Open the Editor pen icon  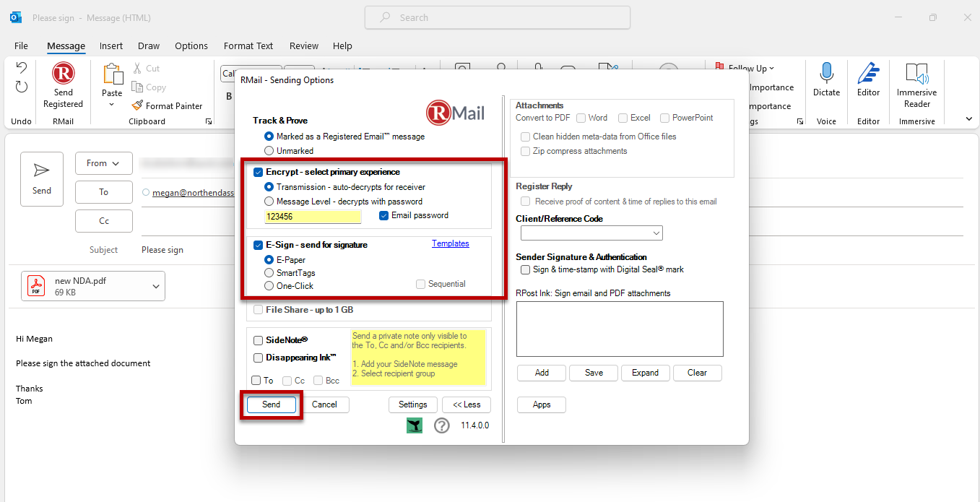[868, 74]
